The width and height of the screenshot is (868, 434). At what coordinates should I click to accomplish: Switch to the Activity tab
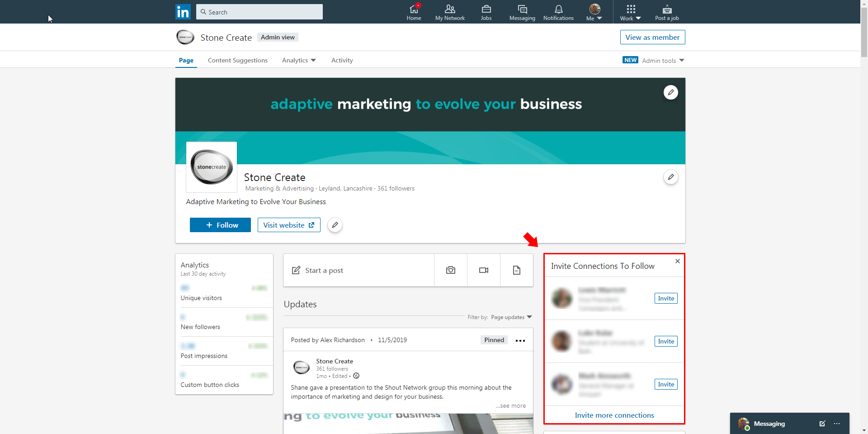[x=342, y=60]
